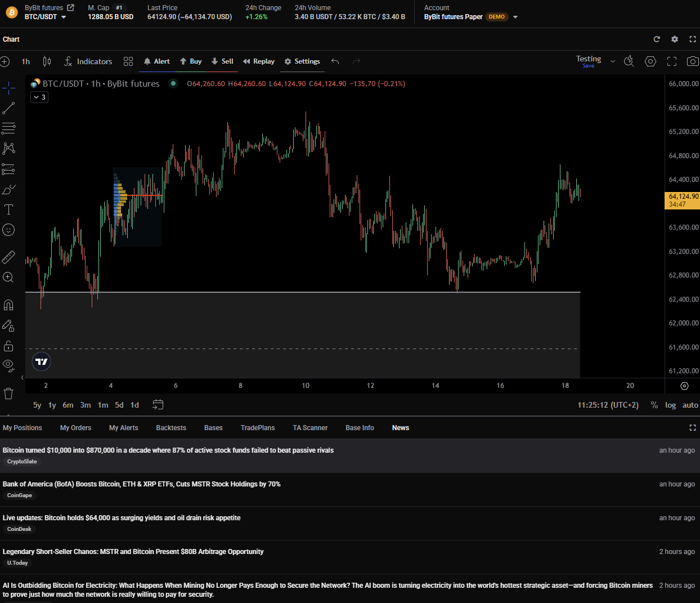Viewport: 700px width, 603px height.
Task: Maximize the News panel
Action: pyautogui.click(x=693, y=428)
